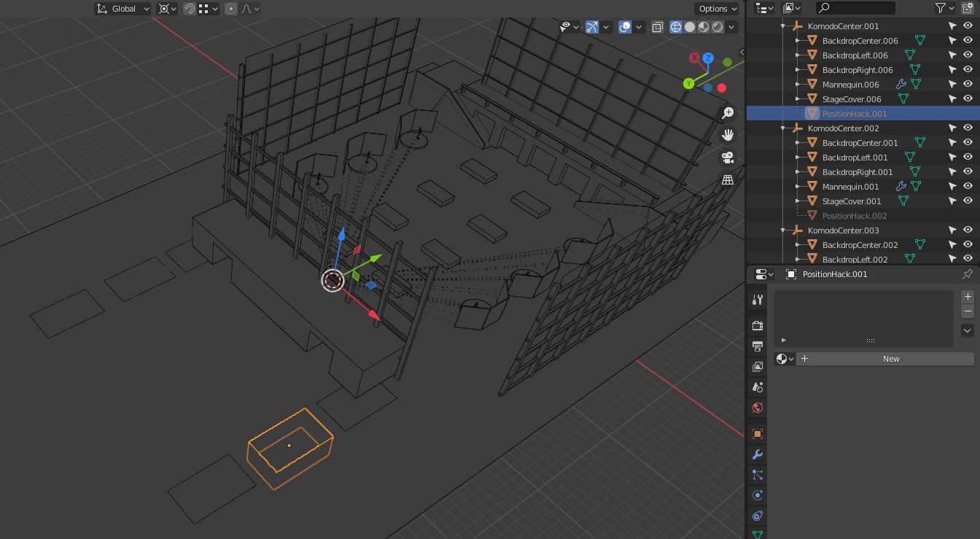Open the viewport shading options dropdown
This screenshot has width=980, height=539.
pyautogui.click(x=731, y=27)
